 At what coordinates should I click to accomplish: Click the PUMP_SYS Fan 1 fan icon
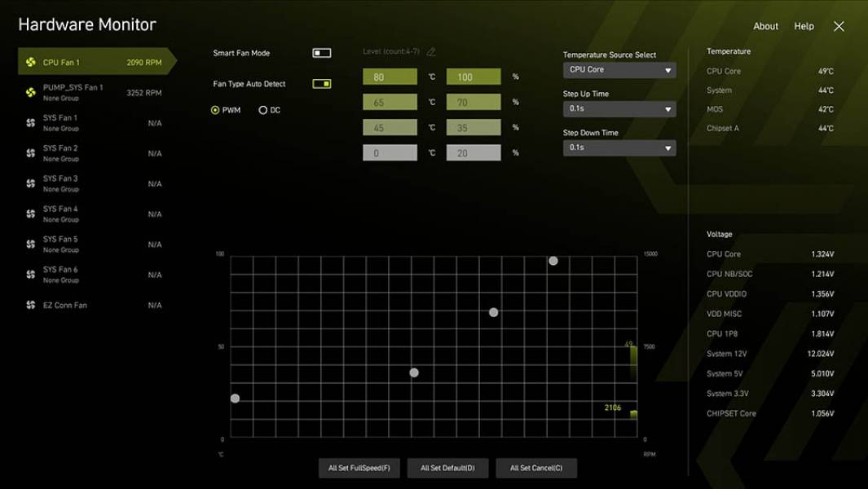coord(31,93)
